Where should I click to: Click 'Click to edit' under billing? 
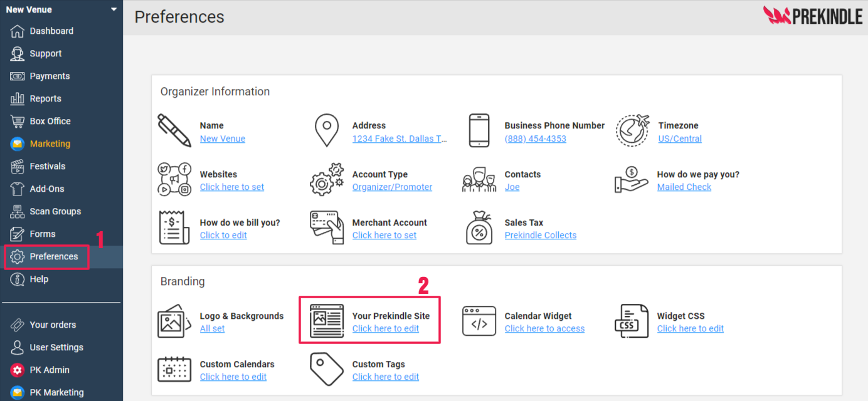223,235
